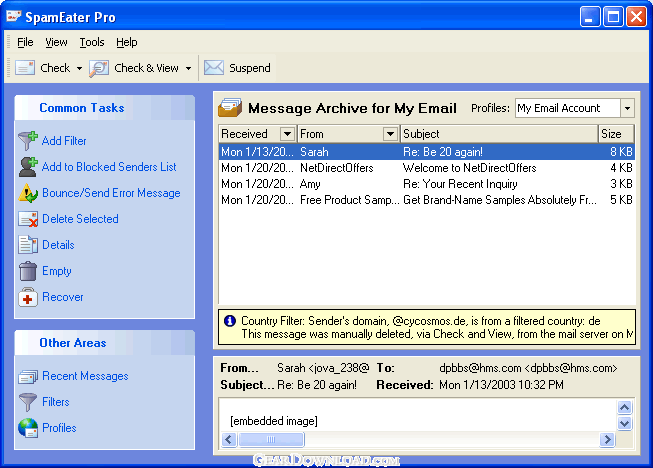Click the preview horizontal scrollbar thumb
The width and height of the screenshot is (653, 468).
(x=271, y=439)
